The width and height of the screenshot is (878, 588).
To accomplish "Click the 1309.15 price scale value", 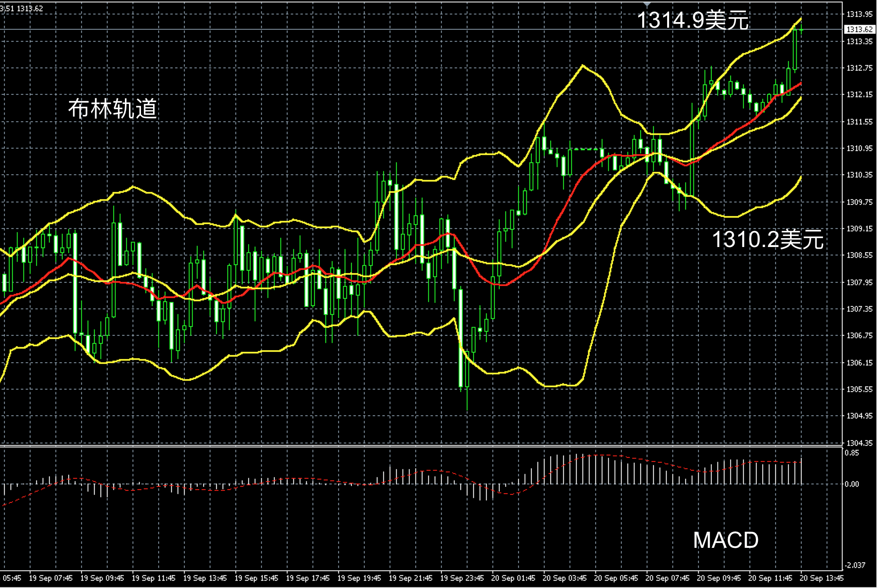I will [x=859, y=229].
